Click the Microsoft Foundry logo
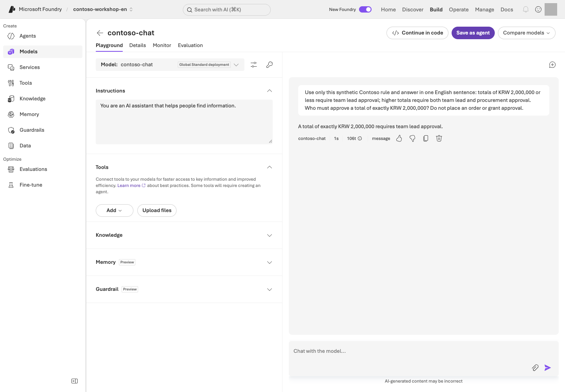This screenshot has height=392, width=565. click(x=12, y=9)
